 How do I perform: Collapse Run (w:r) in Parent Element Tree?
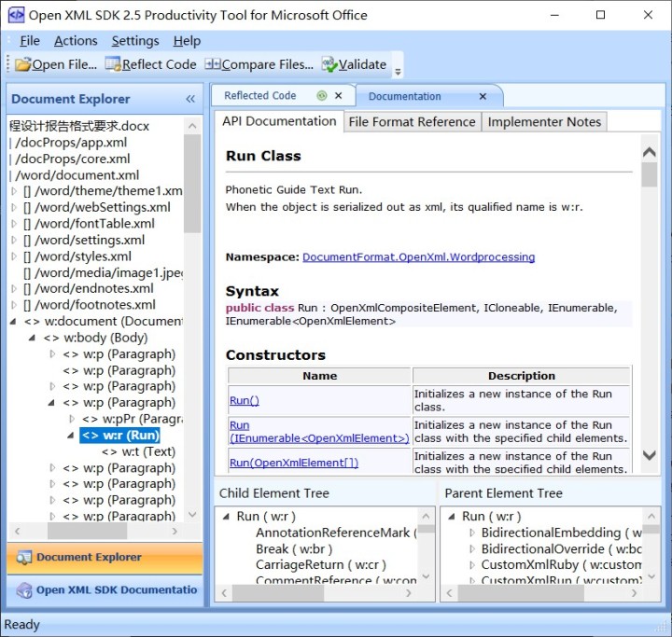452,517
